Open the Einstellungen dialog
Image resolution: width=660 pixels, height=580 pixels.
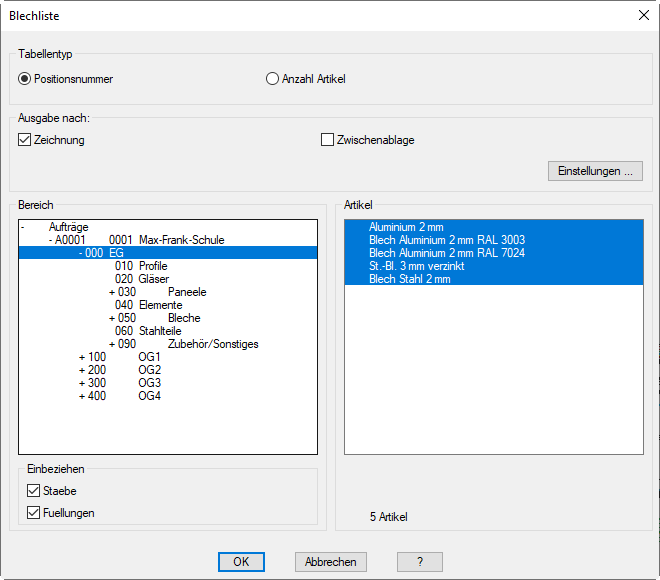(x=594, y=171)
